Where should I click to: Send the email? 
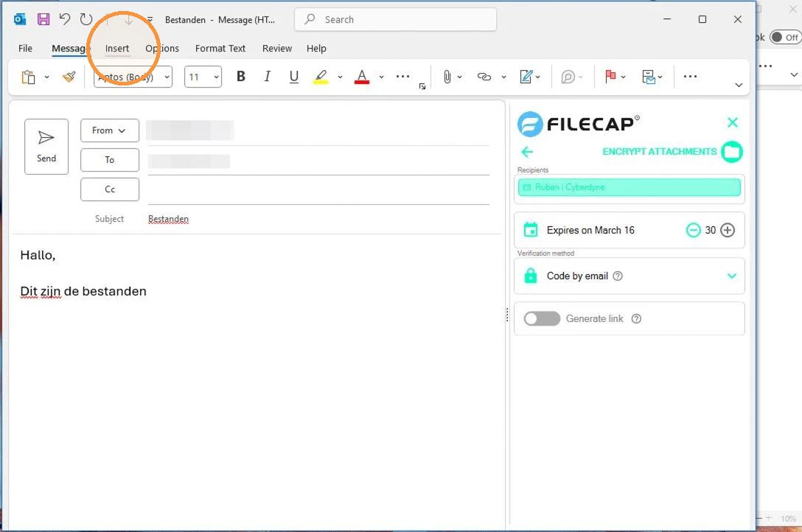(46, 147)
